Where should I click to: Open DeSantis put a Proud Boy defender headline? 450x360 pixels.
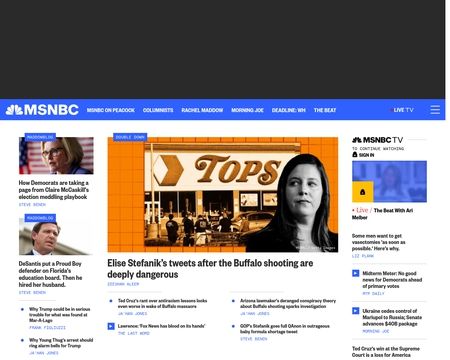(x=50, y=274)
